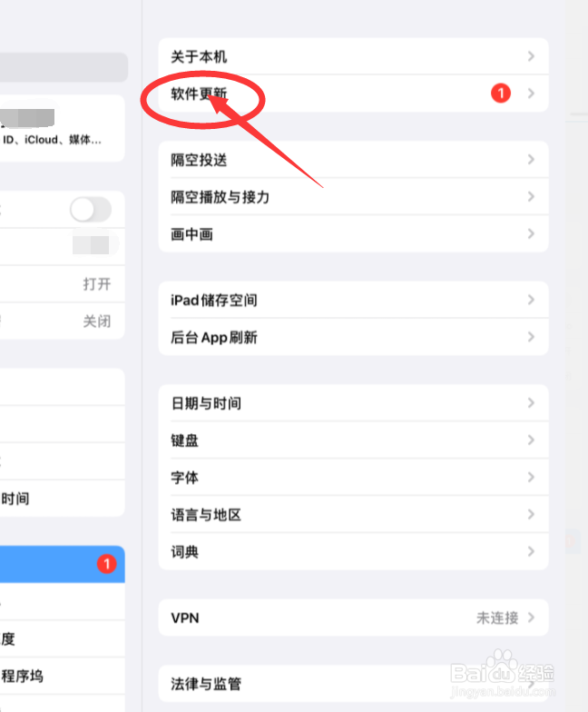Open 法律与监管 row
Image resolution: width=588 pixels, height=712 pixels.
click(354, 683)
